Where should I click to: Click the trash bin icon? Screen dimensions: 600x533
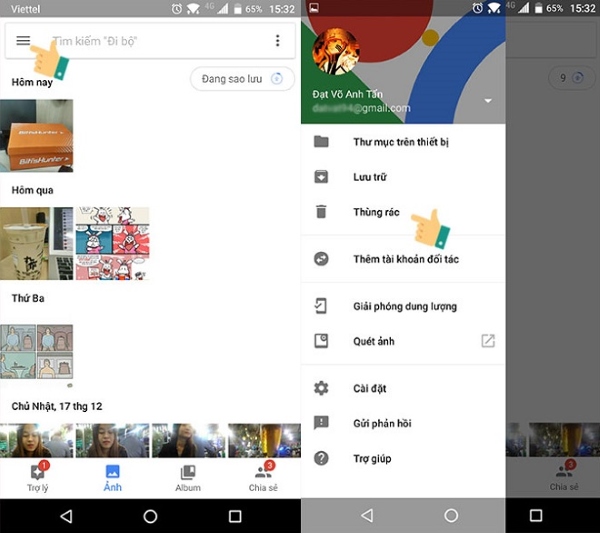(x=321, y=212)
